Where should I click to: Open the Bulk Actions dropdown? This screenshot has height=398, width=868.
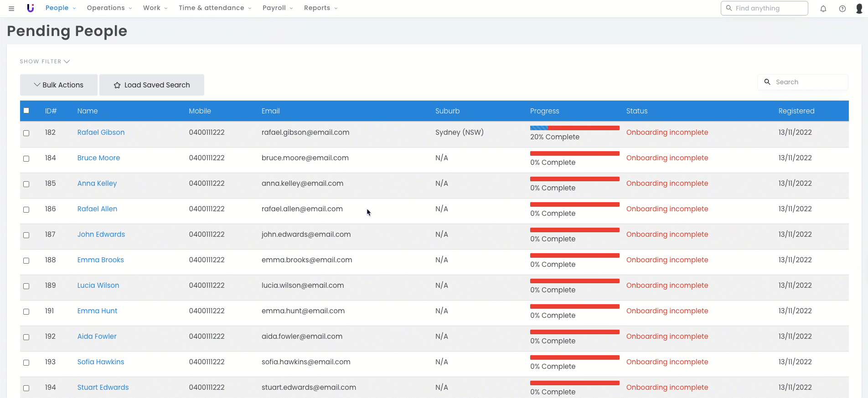coord(59,85)
